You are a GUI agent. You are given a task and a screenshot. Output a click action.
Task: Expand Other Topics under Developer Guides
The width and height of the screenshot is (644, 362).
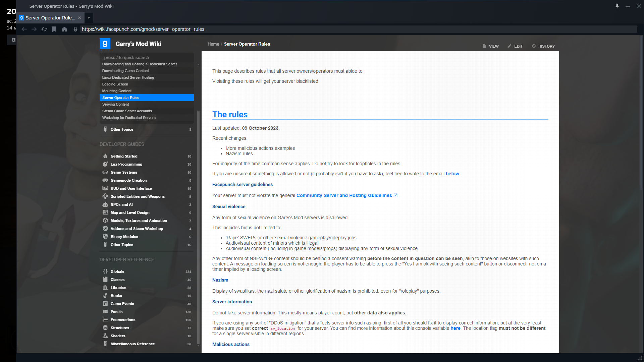(147, 245)
